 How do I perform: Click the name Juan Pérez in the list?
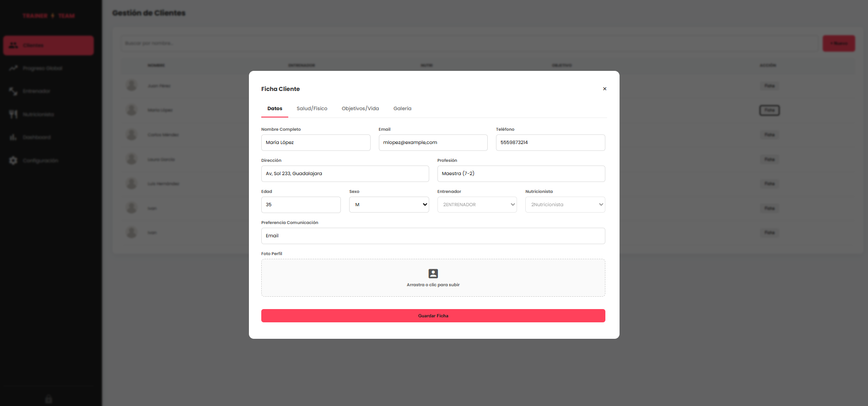click(159, 86)
